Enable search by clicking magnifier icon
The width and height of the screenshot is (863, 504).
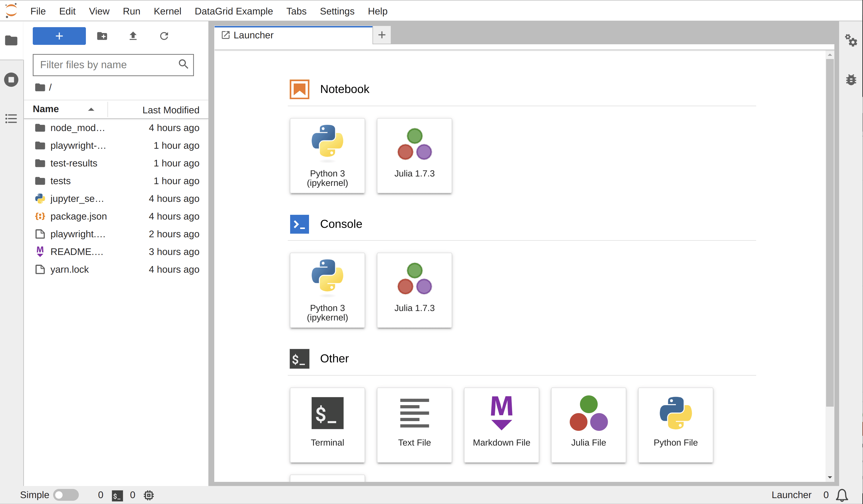coord(184,65)
